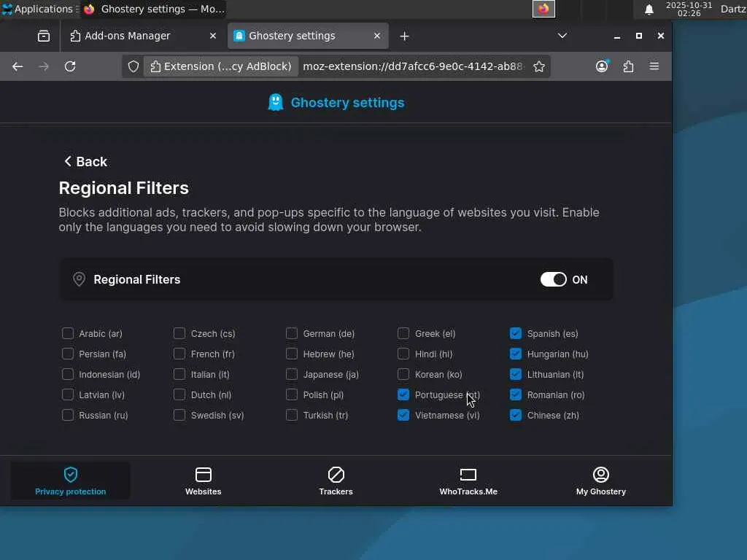Open the Firefox application menu

pyautogui.click(x=654, y=66)
